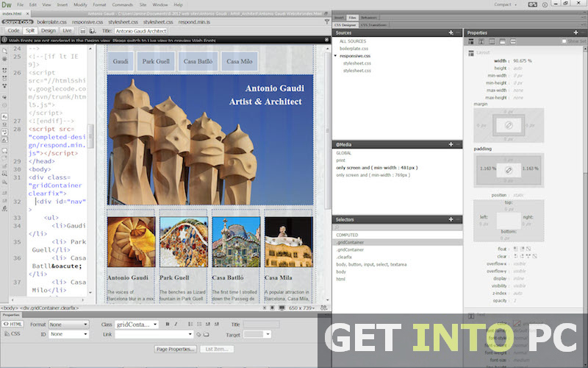Switch to Split view
Screen dimensions: 588x368
click(x=30, y=31)
